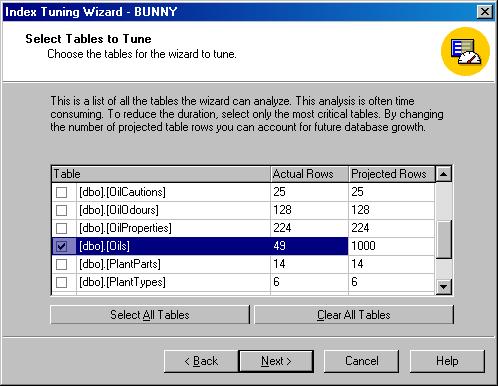
Task: Go back with the Back button
Action: click(x=201, y=361)
